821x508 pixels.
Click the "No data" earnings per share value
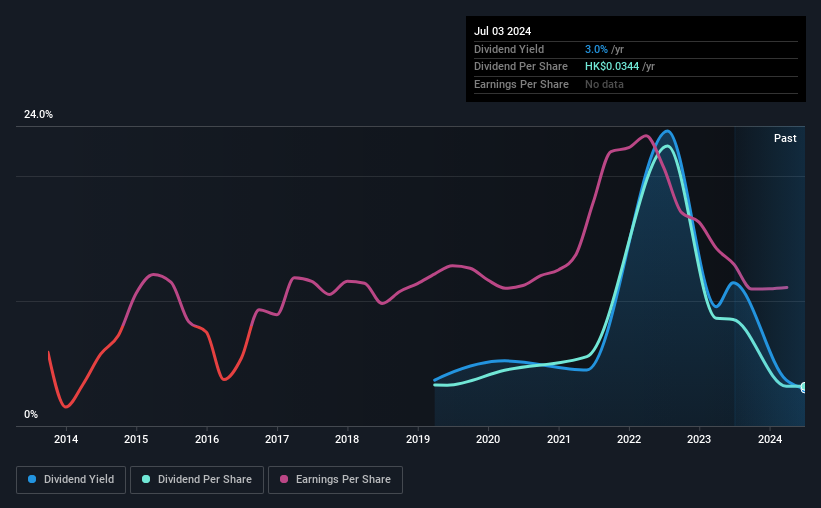click(605, 84)
